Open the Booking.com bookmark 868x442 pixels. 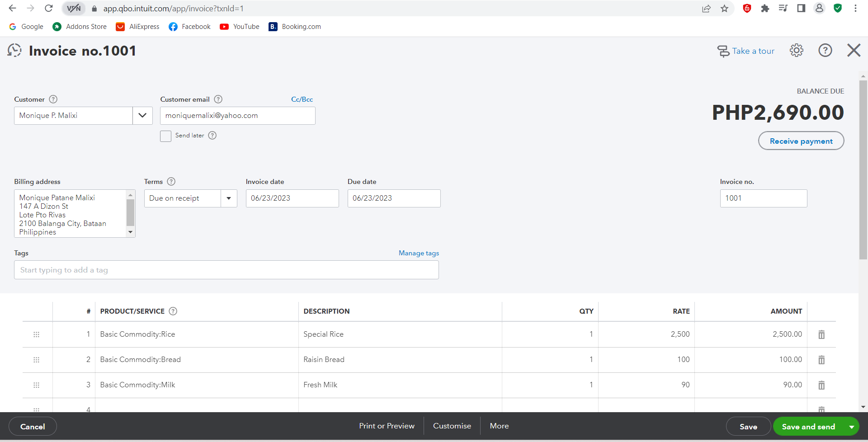(x=295, y=27)
